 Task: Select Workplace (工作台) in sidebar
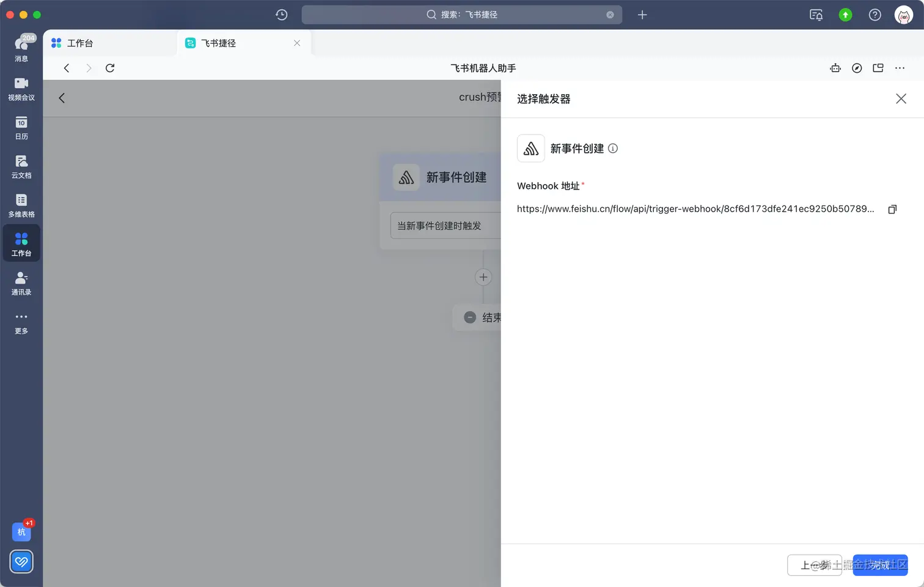pos(21,243)
